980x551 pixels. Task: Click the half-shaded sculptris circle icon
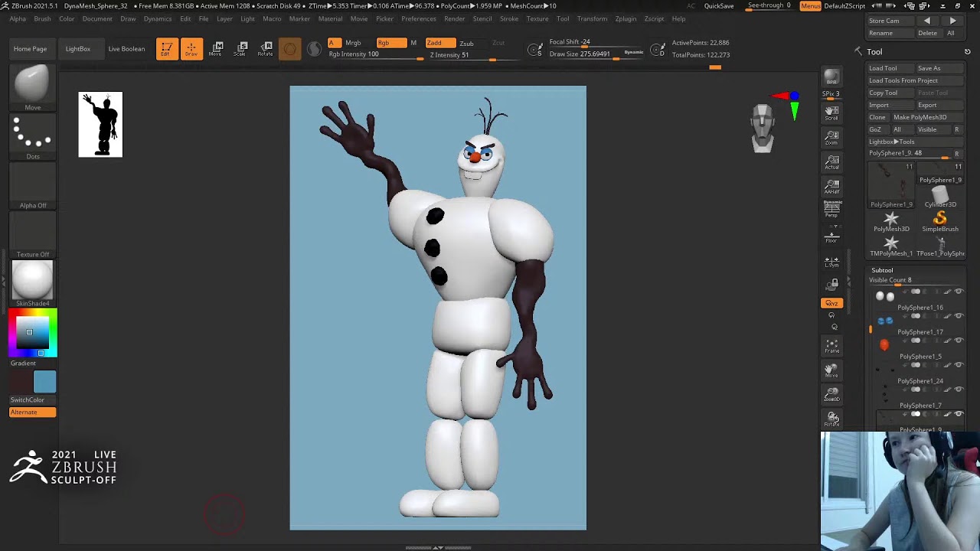tap(314, 49)
